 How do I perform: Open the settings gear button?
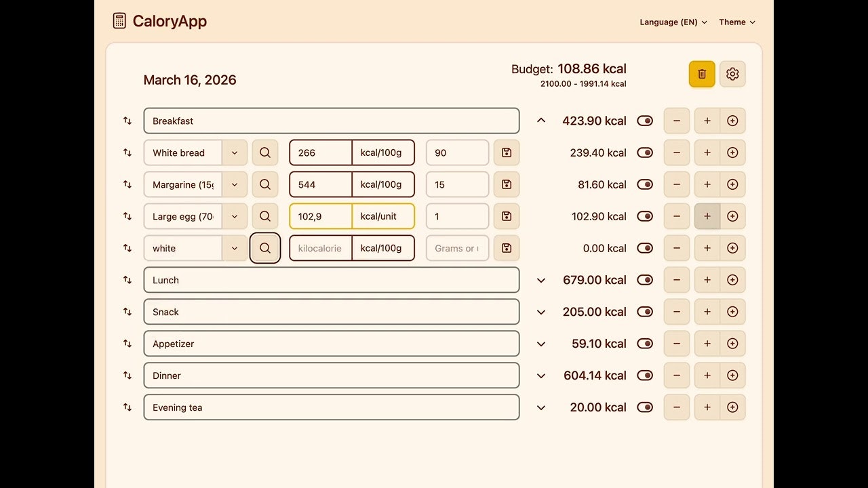tap(732, 74)
